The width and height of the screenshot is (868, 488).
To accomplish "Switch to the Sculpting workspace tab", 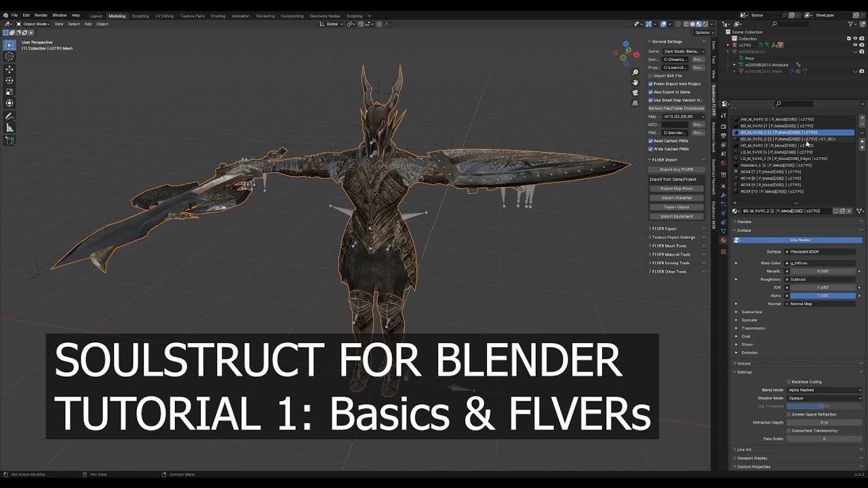I will pos(140,16).
